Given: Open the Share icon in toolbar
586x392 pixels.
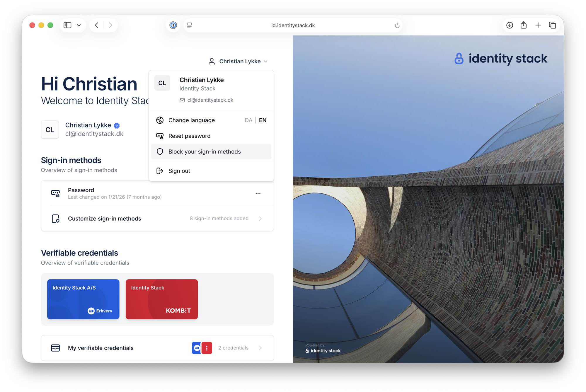Looking at the screenshot, I should [524, 25].
